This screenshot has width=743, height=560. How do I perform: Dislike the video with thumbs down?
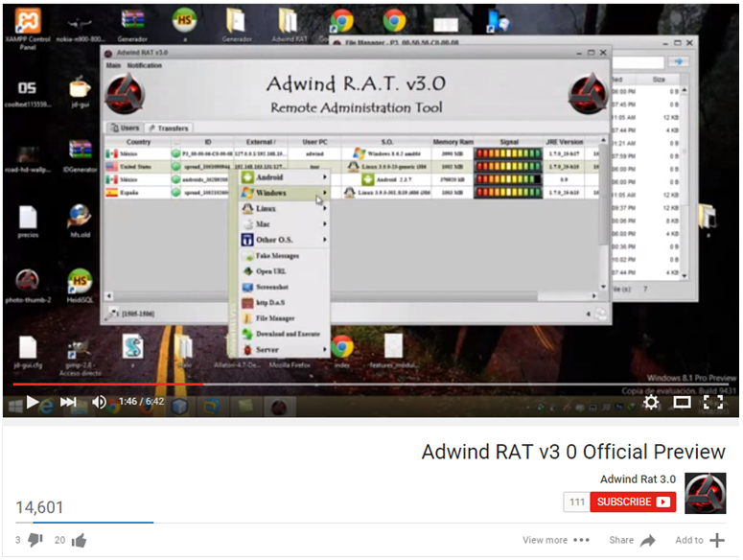point(35,540)
